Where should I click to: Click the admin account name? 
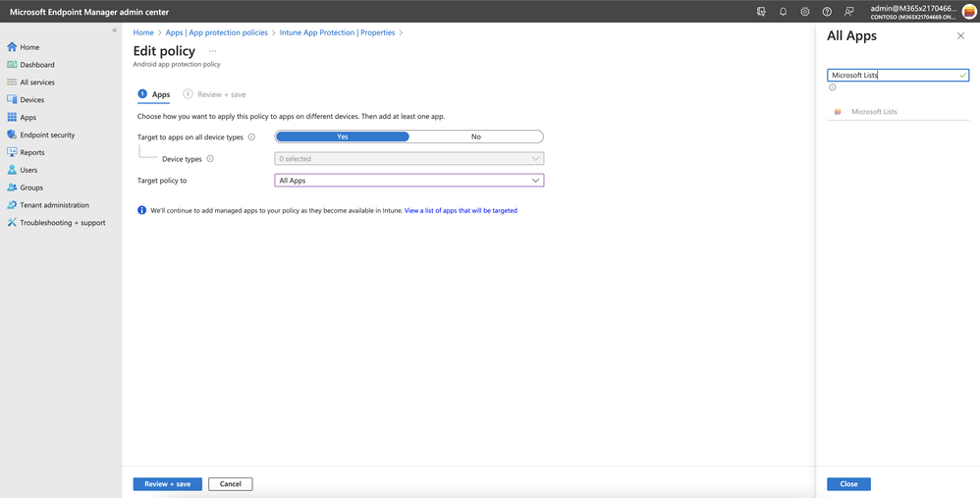pos(914,8)
